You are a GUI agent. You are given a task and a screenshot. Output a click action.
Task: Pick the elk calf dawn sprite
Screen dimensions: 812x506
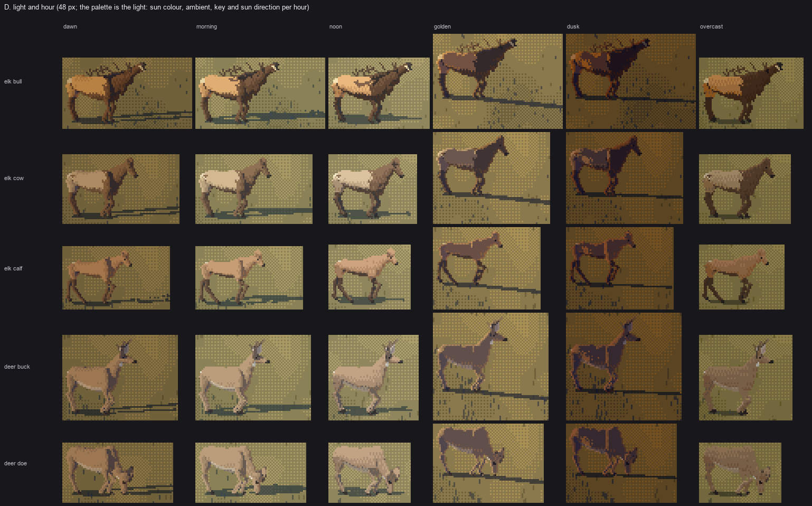tap(116, 278)
